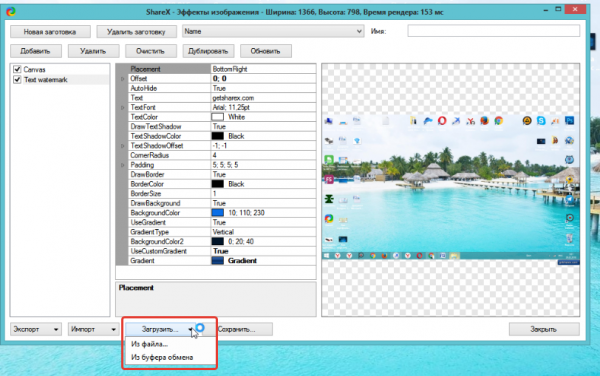The width and height of the screenshot is (600, 376).
Task: Click the Добавить button
Action: 36,51
